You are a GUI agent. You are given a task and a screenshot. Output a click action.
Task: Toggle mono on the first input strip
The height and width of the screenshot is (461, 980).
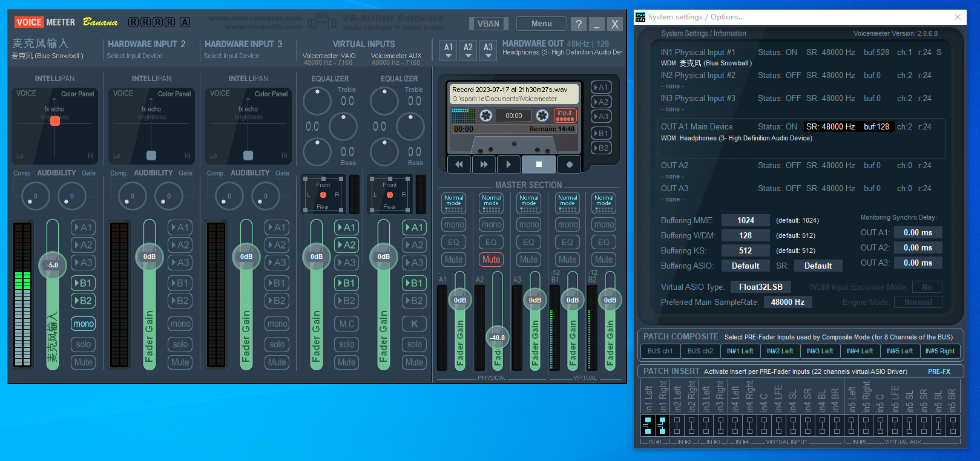tap(84, 324)
